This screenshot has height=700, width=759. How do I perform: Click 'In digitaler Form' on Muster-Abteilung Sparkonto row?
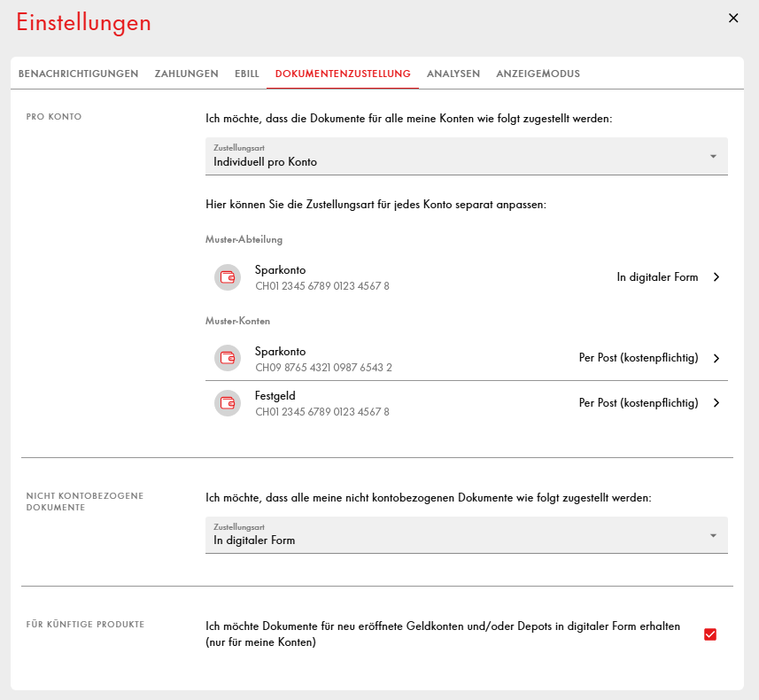tap(657, 277)
